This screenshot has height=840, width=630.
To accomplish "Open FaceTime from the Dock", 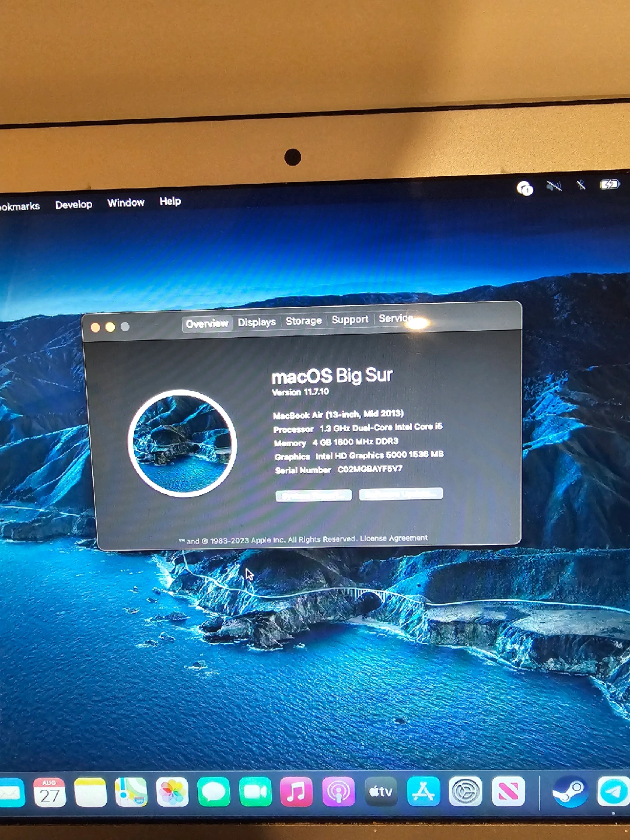I will 255,792.
